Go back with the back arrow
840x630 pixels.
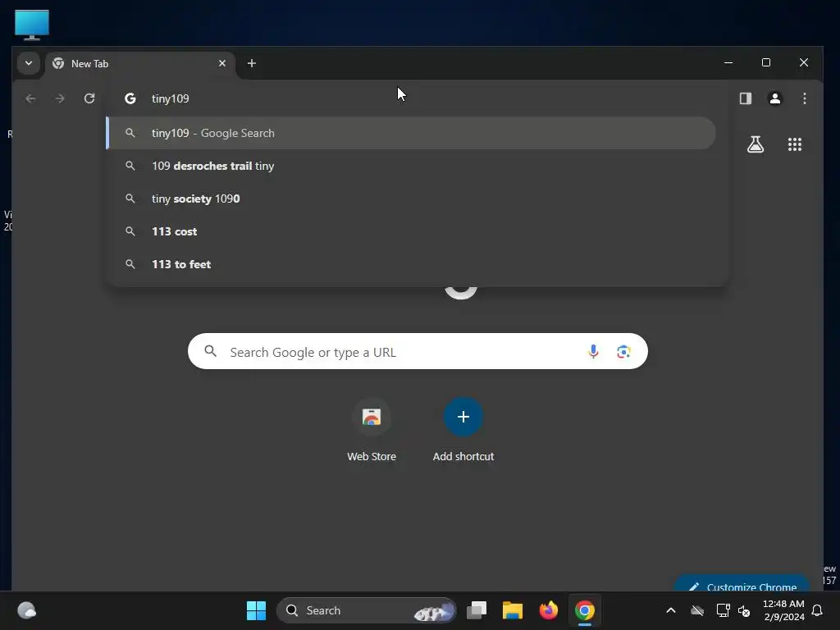click(30, 98)
